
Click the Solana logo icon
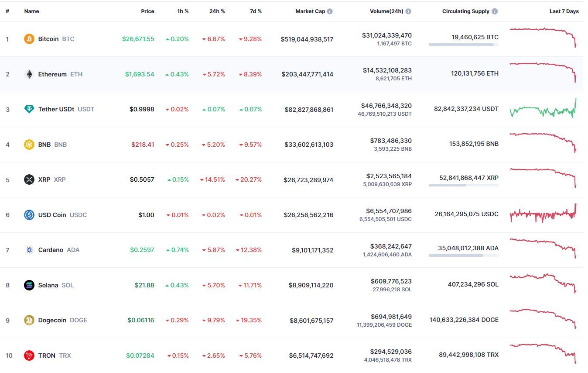29,285
